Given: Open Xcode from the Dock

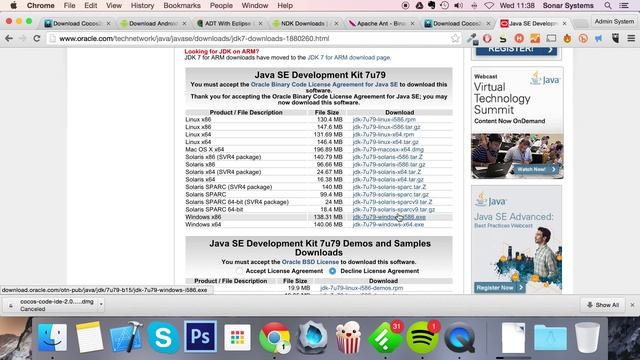Looking at the screenshot, I should pyautogui.click(x=126, y=337).
